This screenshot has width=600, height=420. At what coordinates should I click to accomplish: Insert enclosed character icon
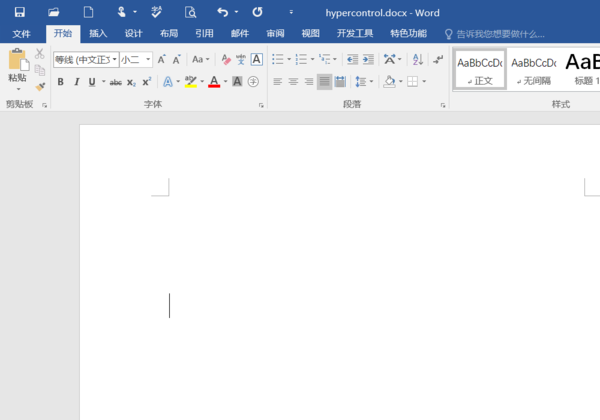tap(253, 81)
